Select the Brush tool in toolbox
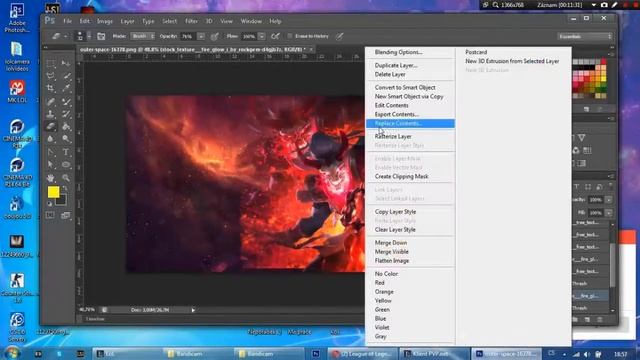The image size is (640, 360). 66,101
